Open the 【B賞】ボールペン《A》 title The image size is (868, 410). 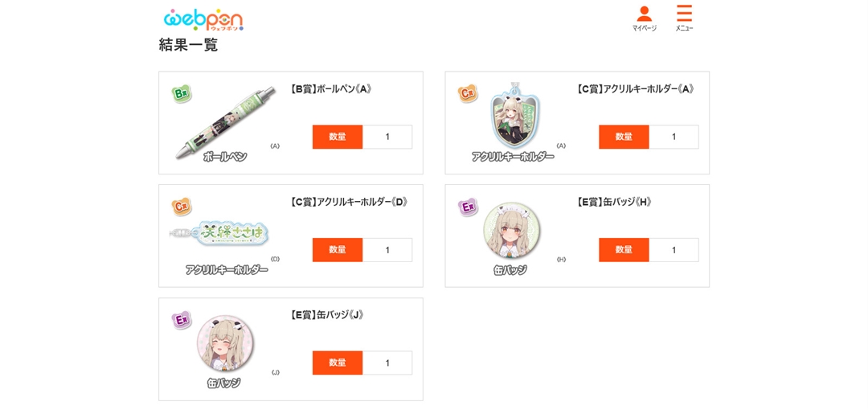coord(331,89)
